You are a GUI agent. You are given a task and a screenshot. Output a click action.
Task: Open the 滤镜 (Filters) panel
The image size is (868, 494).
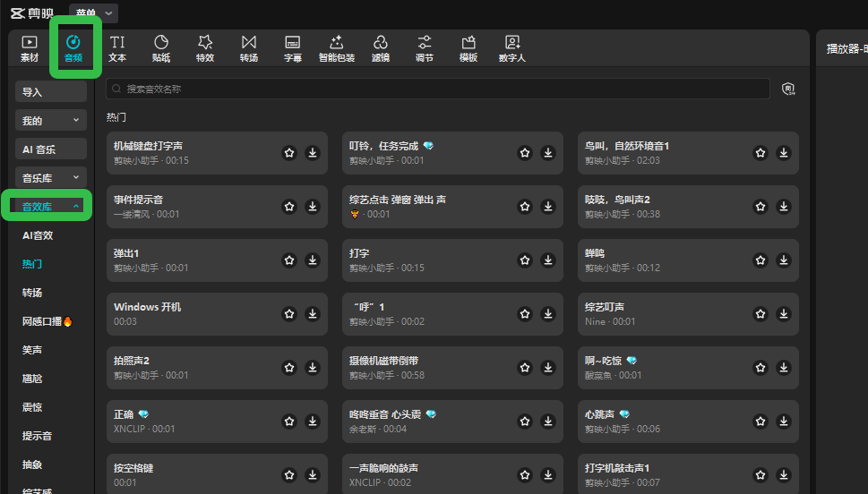pos(381,48)
